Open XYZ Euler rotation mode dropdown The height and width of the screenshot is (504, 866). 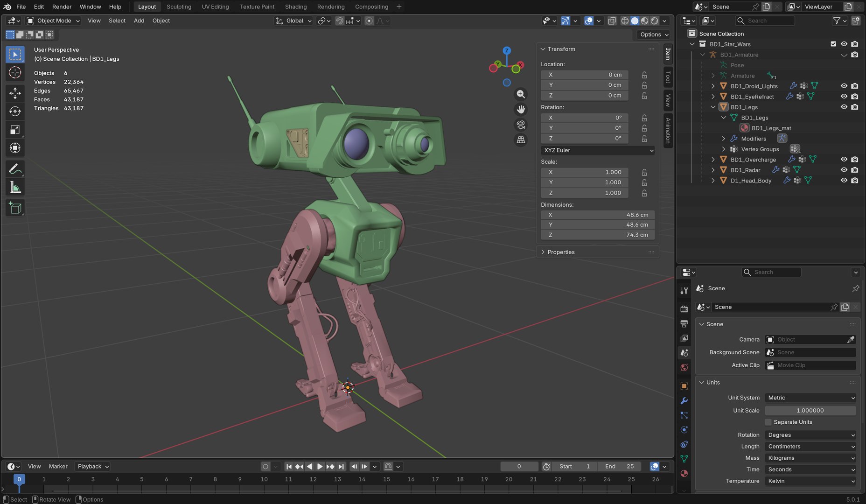pyautogui.click(x=598, y=150)
